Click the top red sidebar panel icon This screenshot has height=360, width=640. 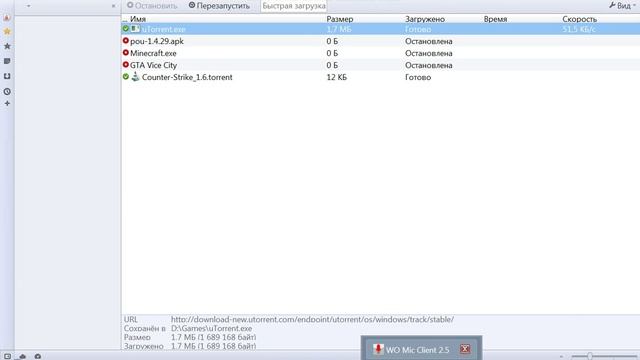coord(7,17)
